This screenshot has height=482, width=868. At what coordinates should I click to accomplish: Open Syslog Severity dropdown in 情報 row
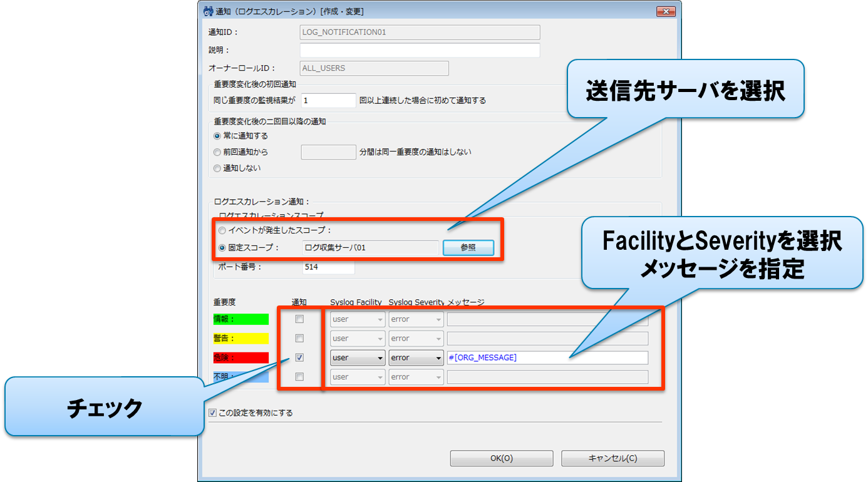(x=416, y=319)
